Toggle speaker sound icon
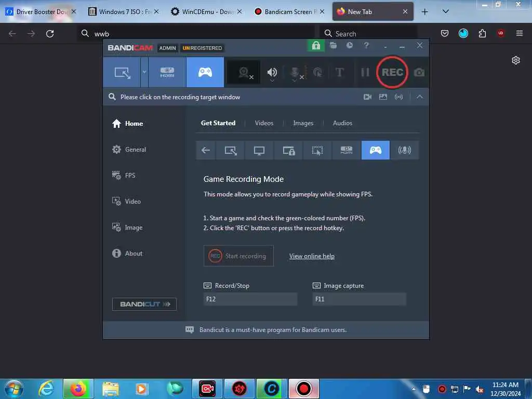The width and height of the screenshot is (532, 399). click(272, 72)
